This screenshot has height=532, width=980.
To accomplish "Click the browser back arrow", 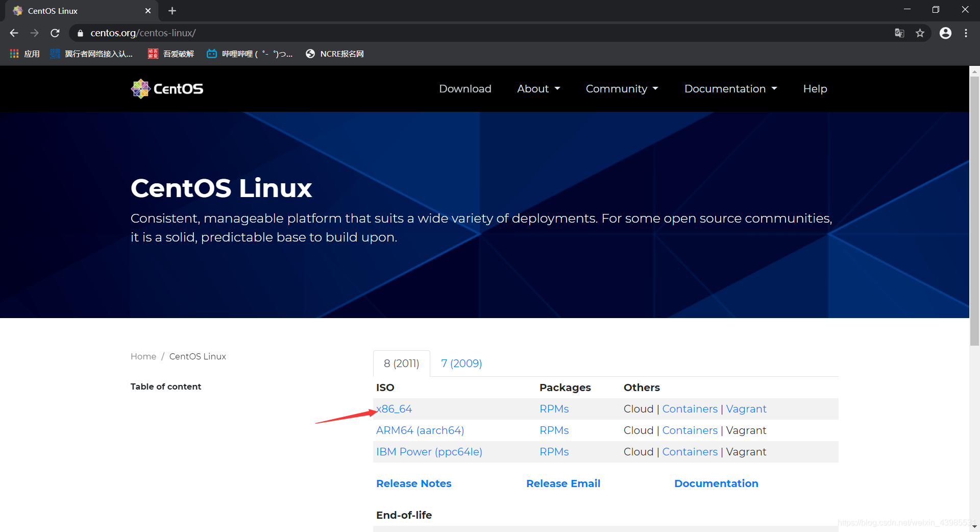I will click(14, 33).
